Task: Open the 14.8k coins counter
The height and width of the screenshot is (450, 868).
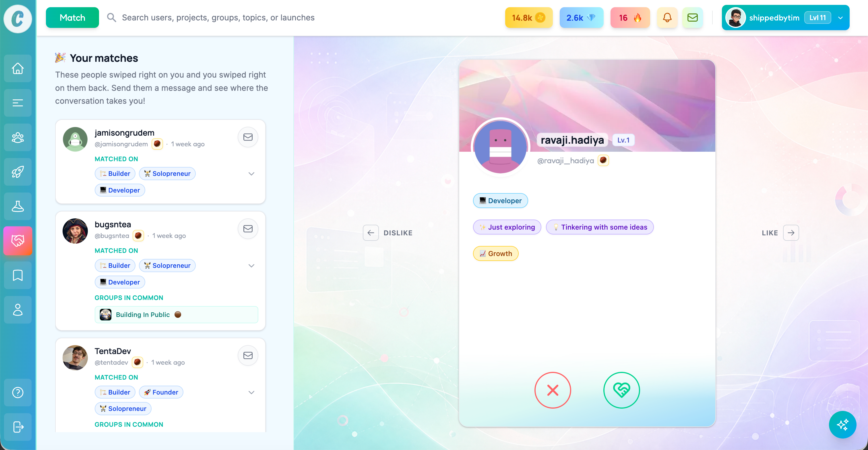Action: click(x=529, y=18)
